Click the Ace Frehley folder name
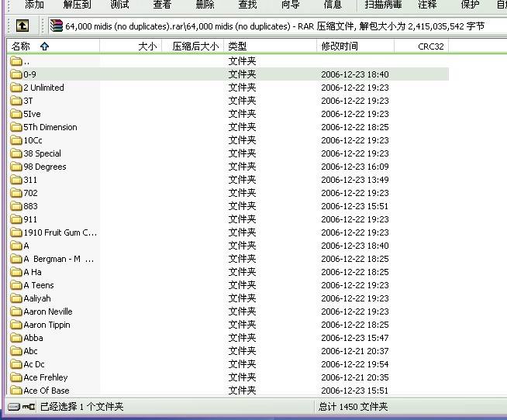Screen dimensions: 507x420 point(46,377)
